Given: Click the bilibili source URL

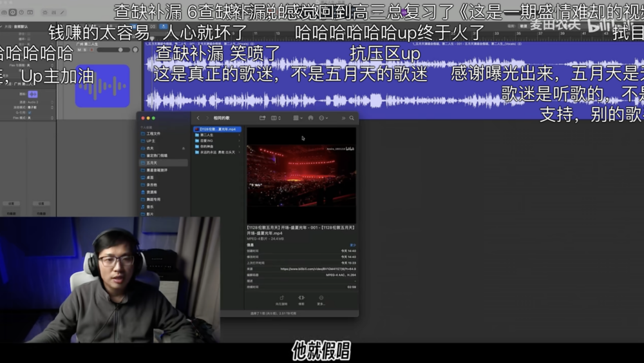Looking at the screenshot, I should click(318, 269).
